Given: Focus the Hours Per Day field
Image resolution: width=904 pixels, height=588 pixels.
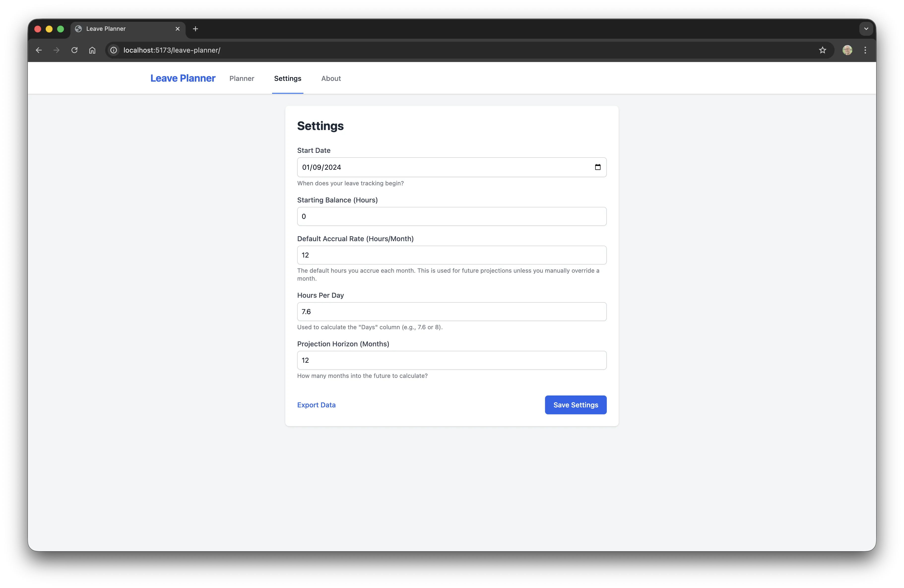Looking at the screenshot, I should [452, 312].
